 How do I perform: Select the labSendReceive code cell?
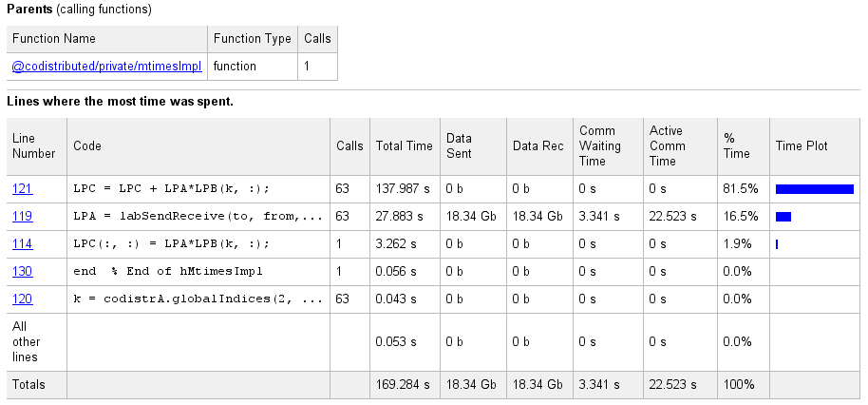tap(198, 217)
